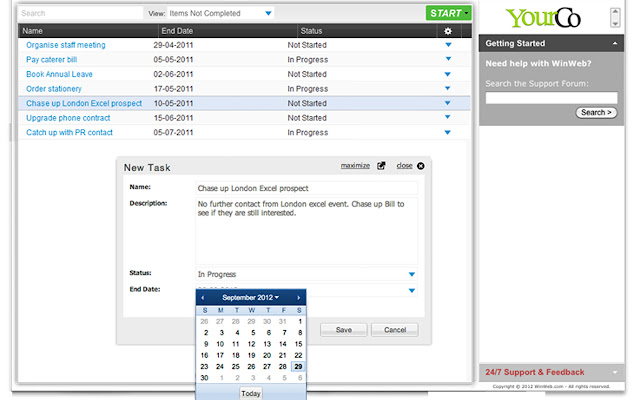Go to next month in calendar
The width and height of the screenshot is (640, 400).
299,298
